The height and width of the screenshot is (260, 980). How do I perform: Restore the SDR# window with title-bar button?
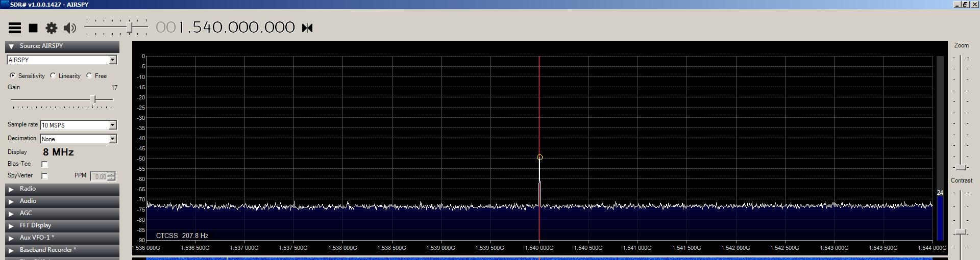tap(965, 4)
